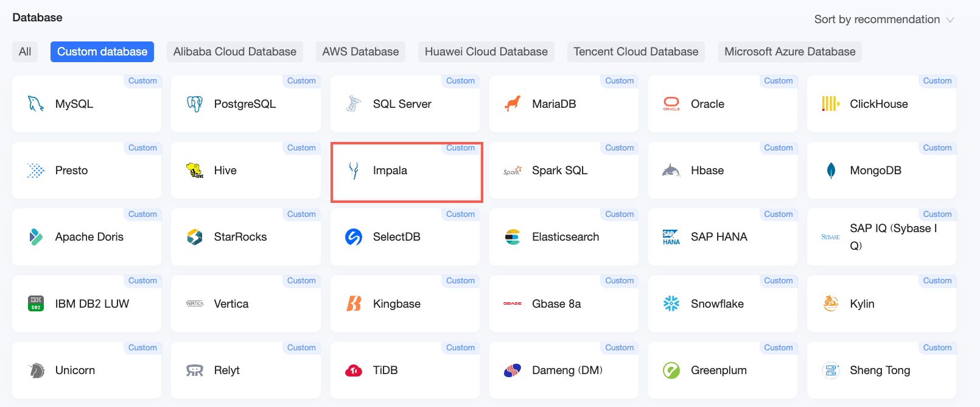Click the Database heading text

[x=37, y=18]
